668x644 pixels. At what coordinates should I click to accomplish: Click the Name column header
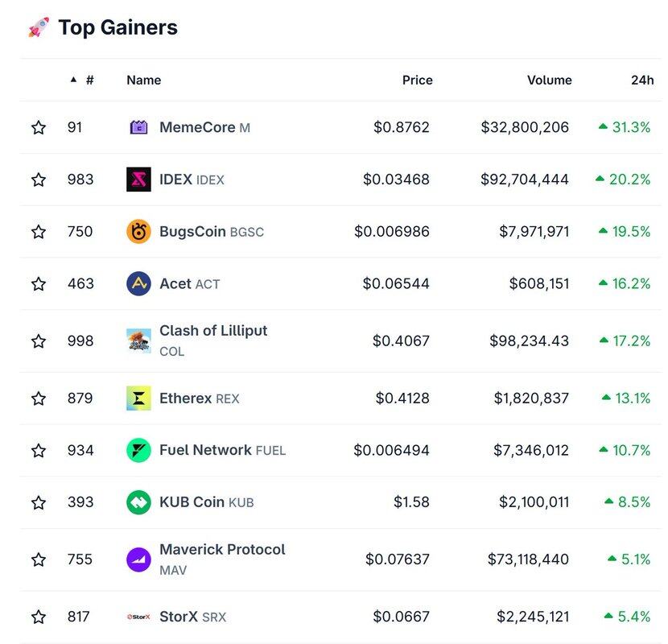(143, 80)
